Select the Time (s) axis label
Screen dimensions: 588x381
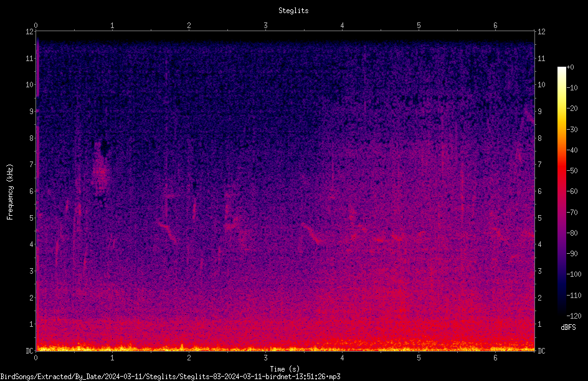(x=285, y=369)
